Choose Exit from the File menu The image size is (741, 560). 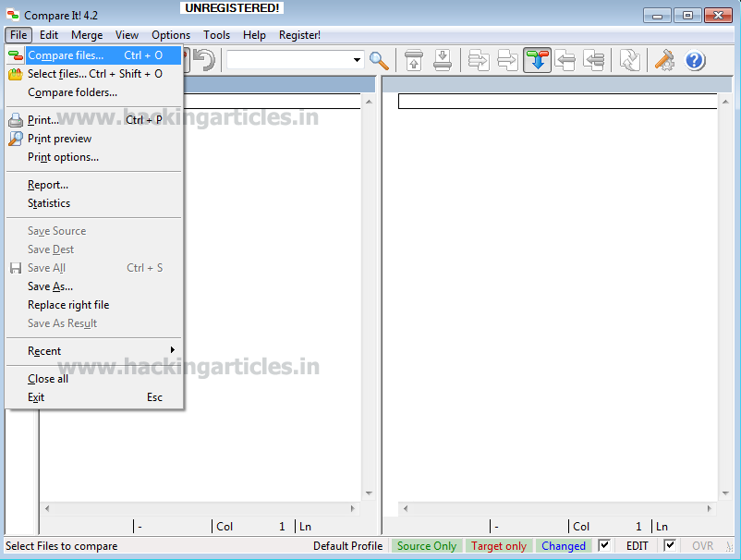coord(94,397)
